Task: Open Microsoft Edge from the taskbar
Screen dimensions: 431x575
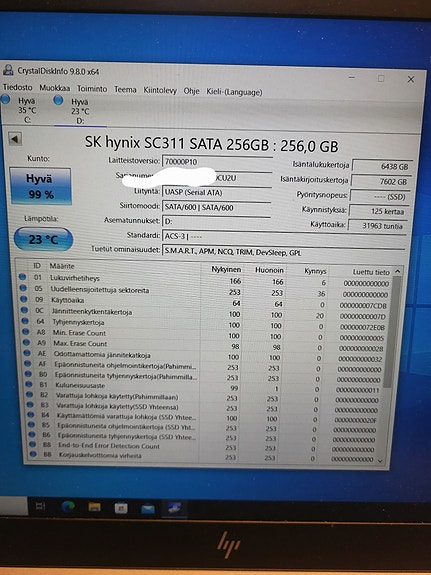Action: coord(68,507)
